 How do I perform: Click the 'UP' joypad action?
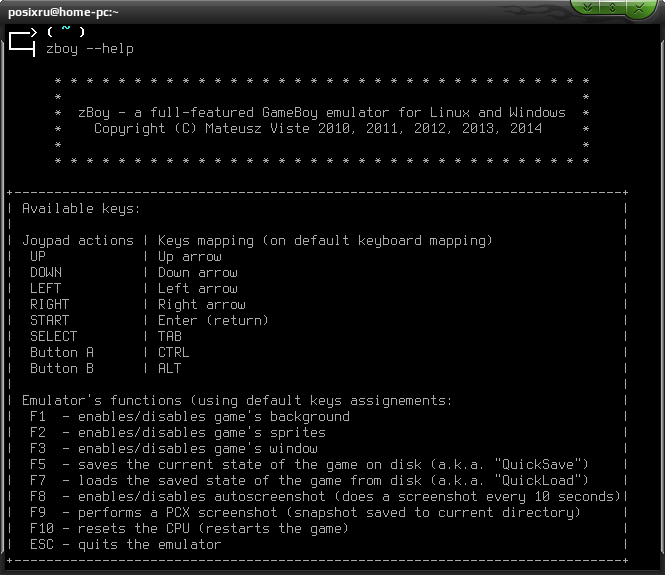click(x=38, y=257)
